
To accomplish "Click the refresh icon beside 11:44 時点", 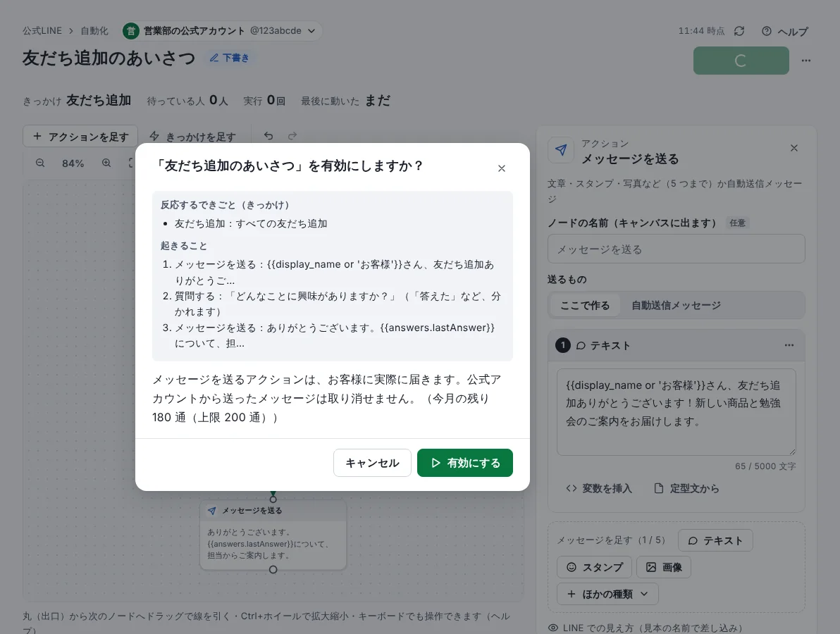I will pos(739,31).
